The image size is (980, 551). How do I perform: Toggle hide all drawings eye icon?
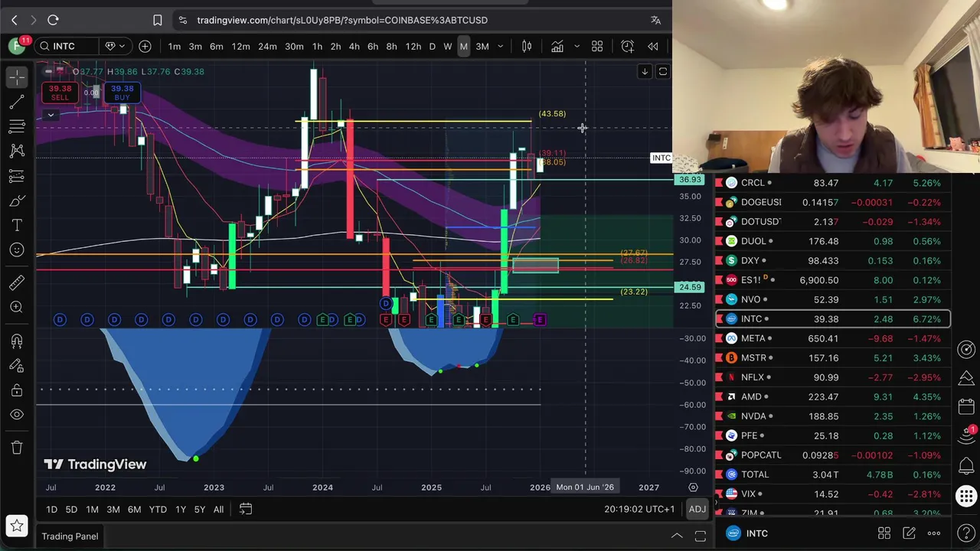coord(17,415)
